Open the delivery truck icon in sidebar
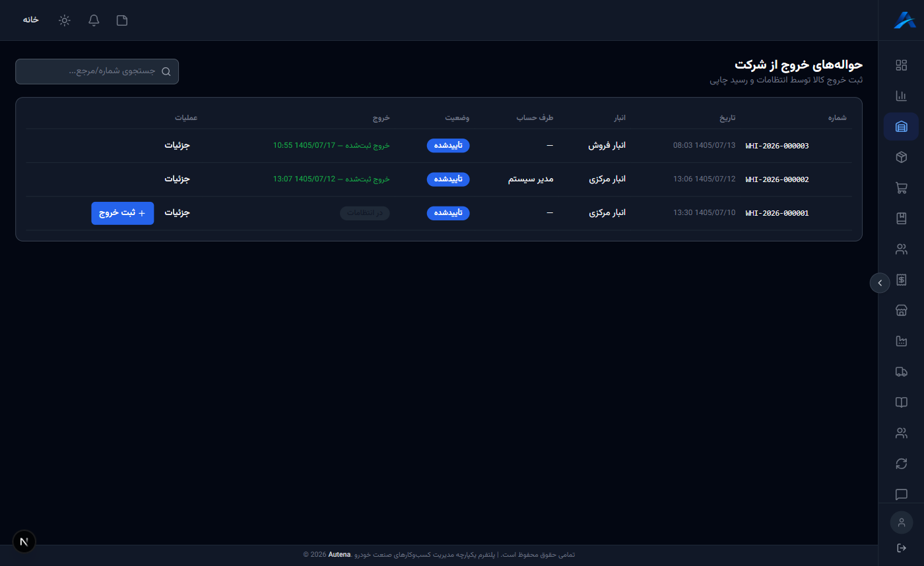The height and width of the screenshot is (566, 924). [x=901, y=372]
